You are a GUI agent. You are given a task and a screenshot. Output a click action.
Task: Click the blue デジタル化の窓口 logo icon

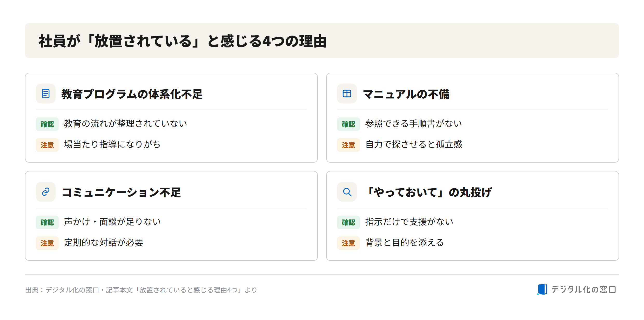(x=542, y=289)
